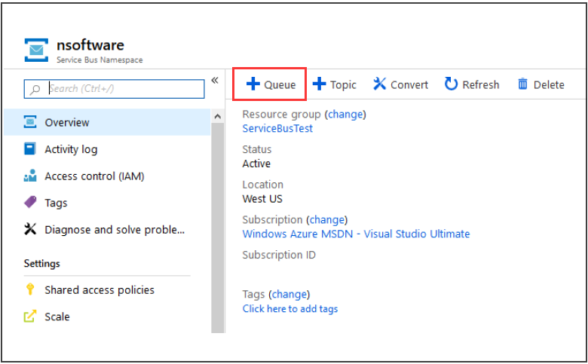
Task: Click the Settings section heading
Action: click(42, 264)
